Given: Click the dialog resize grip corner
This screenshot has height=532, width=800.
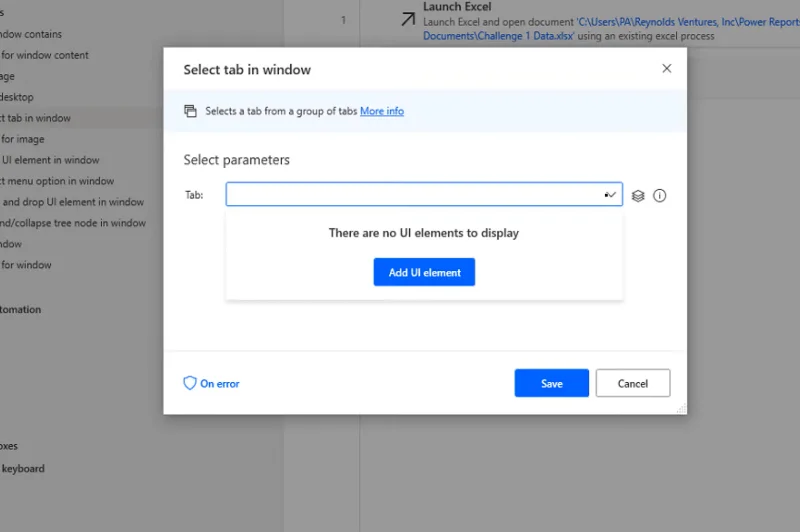Looking at the screenshot, I should [681, 409].
